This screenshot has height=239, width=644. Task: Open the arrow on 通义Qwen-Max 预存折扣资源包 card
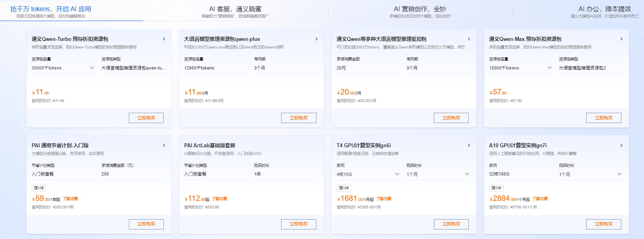coord(621,39)
